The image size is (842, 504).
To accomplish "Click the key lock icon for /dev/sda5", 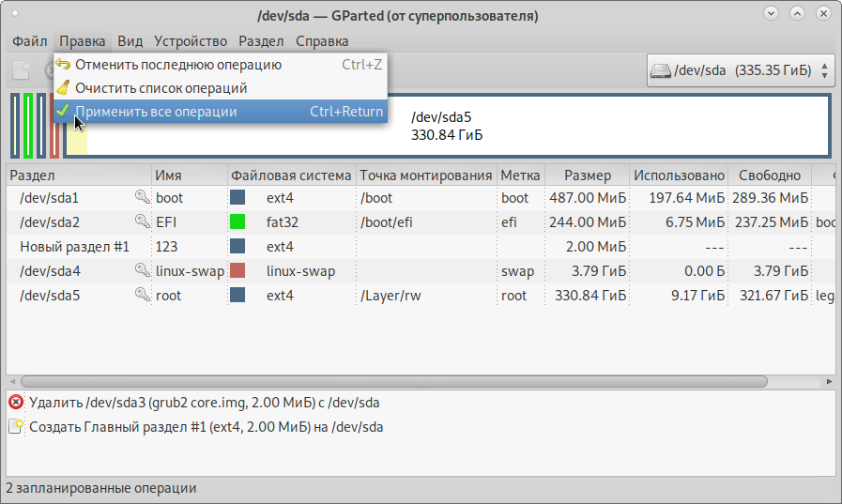I will 143,295.
